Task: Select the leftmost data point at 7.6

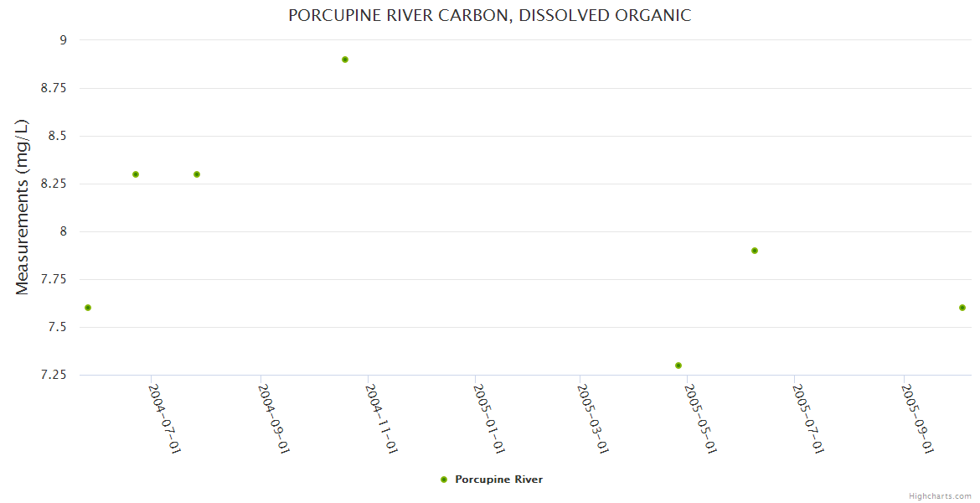Action: click(x=88, y=308)
